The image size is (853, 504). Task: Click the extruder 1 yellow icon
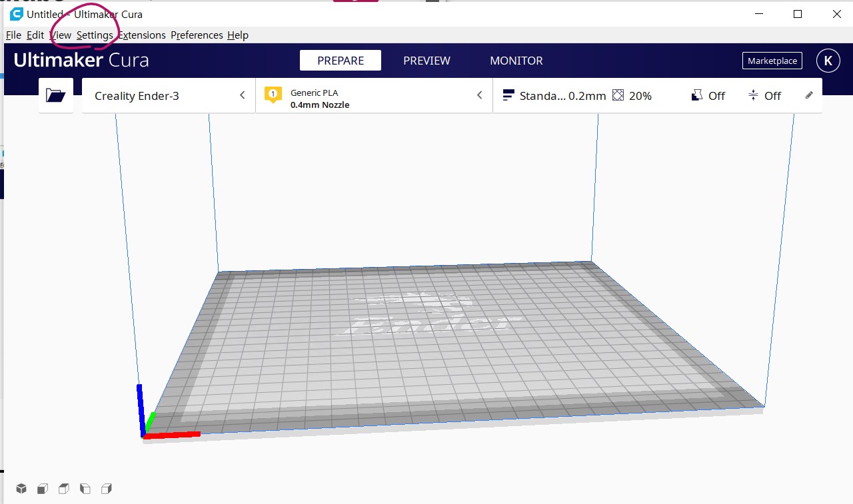273,95
